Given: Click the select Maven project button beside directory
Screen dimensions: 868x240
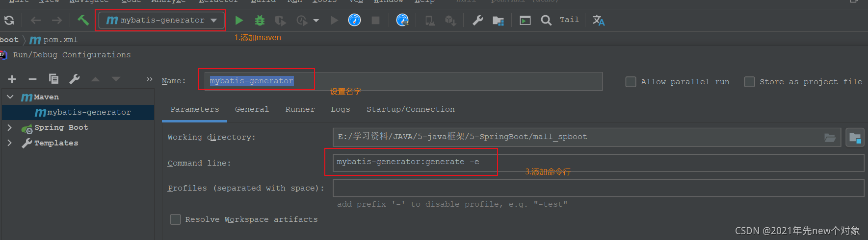Looking at the screenshot, I should click(855, 138).
